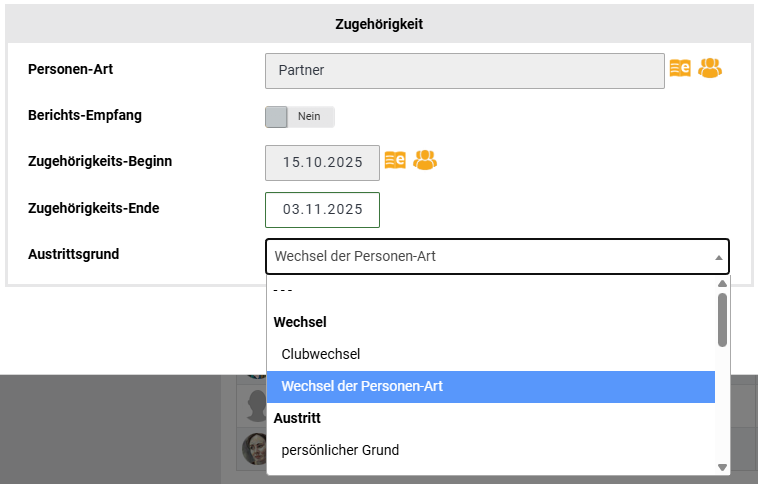The image size is (758, 484).
Task: Click the book icon next to Zugehörigkeits-Beginn date
Action: click(x=395, y=160)
